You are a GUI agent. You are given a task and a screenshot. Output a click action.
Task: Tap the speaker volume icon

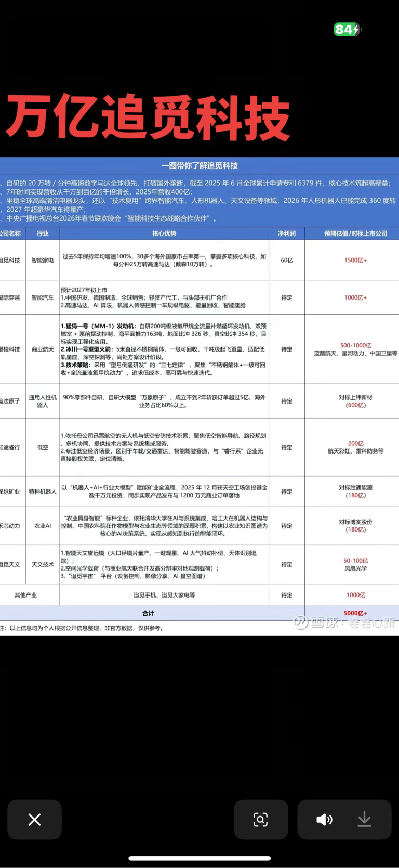(324, 820)
